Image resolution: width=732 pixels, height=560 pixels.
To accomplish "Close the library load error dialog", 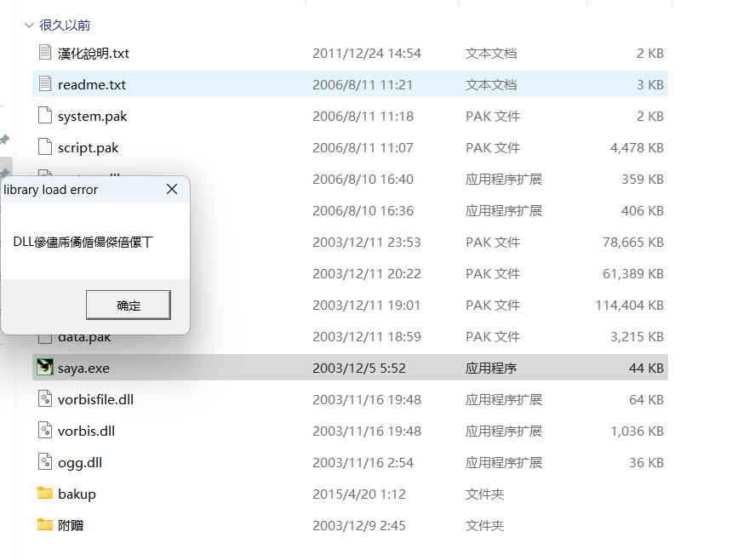I will point(171,189).
